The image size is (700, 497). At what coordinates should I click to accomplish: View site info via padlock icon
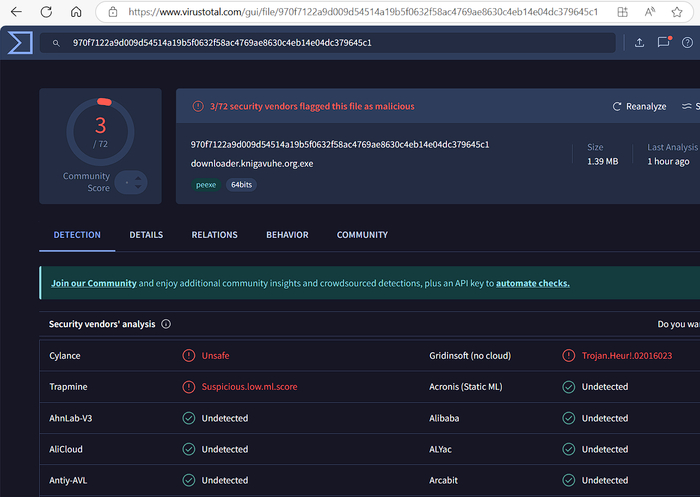point(113,12)
